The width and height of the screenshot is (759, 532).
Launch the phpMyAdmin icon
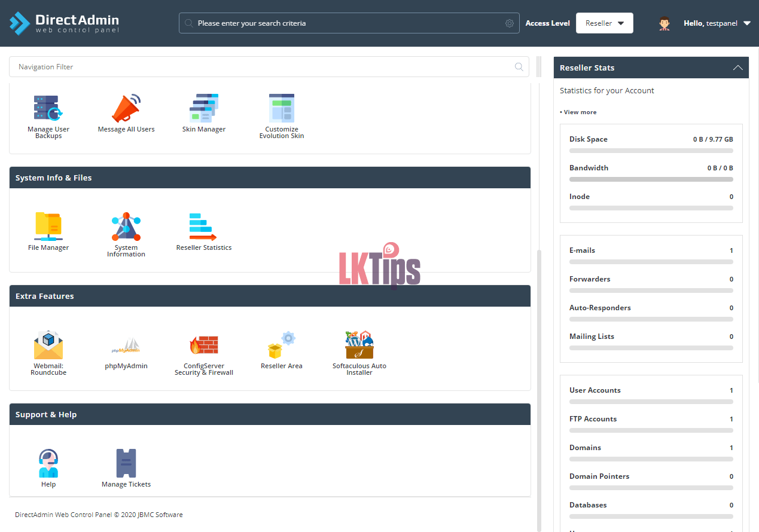pyautogui.click(x=126, y=346)
